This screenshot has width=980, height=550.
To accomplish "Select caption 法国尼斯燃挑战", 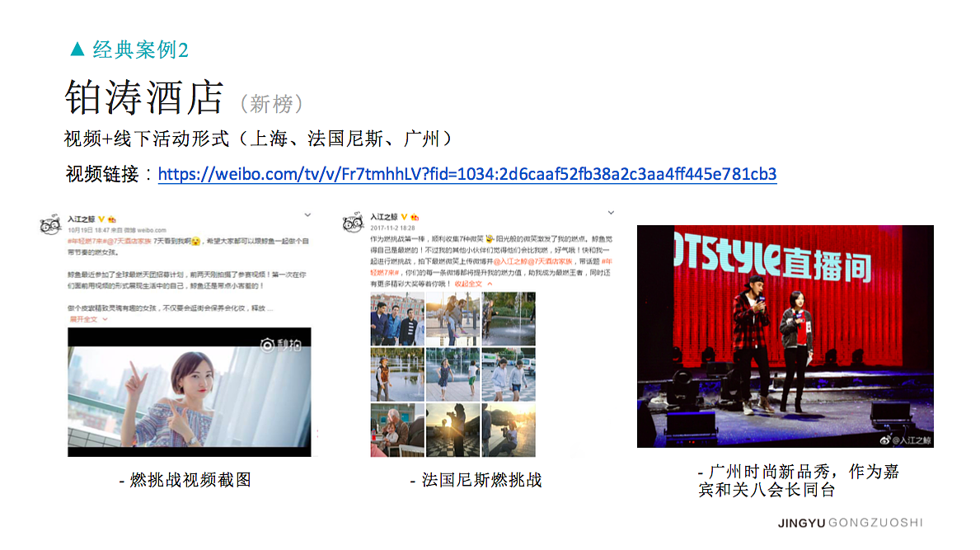I will click(x=481, y=480).
